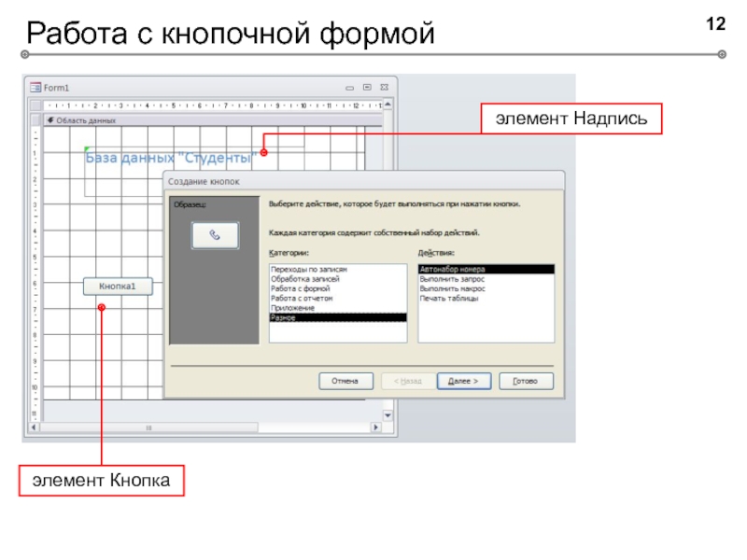Click Form1 horizontal scrollbar left arrow
This screenshot has width=747, height=560.
pyautogui.click(x=34, y=427)
